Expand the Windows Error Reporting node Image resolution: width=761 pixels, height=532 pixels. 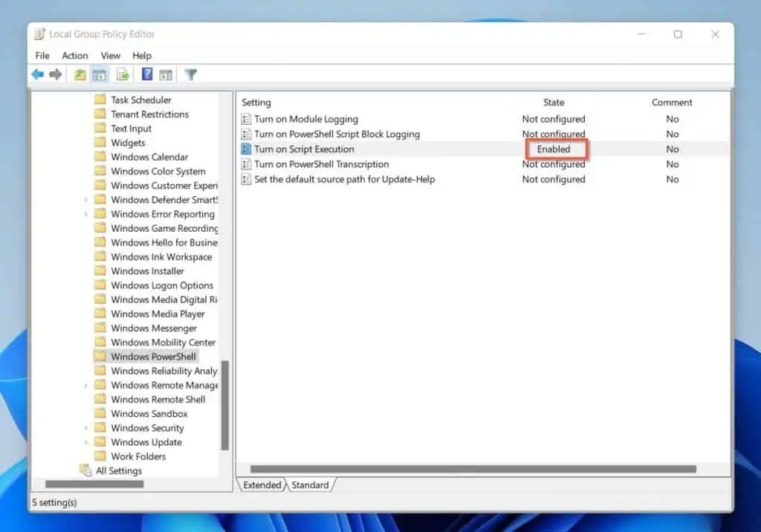pyautogui.click(x=86, y=214)
